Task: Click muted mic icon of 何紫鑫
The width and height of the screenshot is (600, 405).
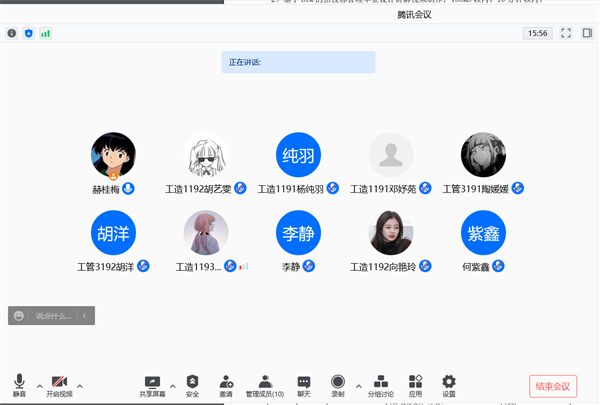Action: [498, 266]
